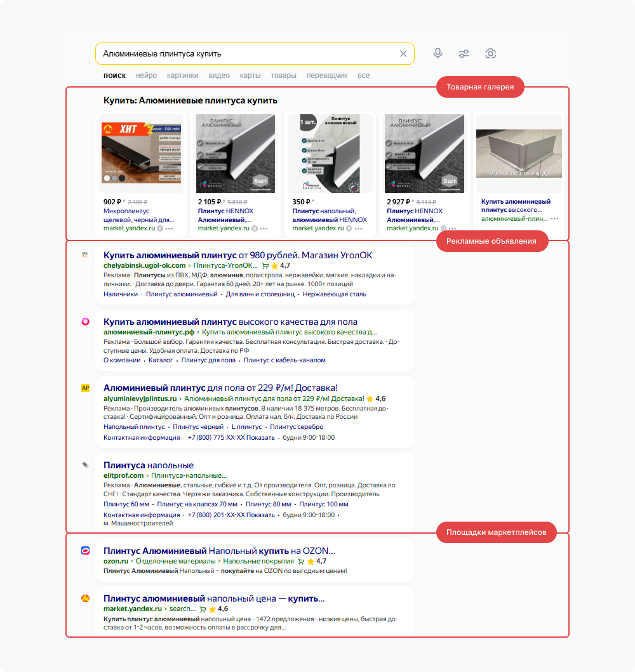Image resolution: width=635 pixels, height=672 pixels.
Task: Click the camera image search icon
Action: (x=490, y=54)
